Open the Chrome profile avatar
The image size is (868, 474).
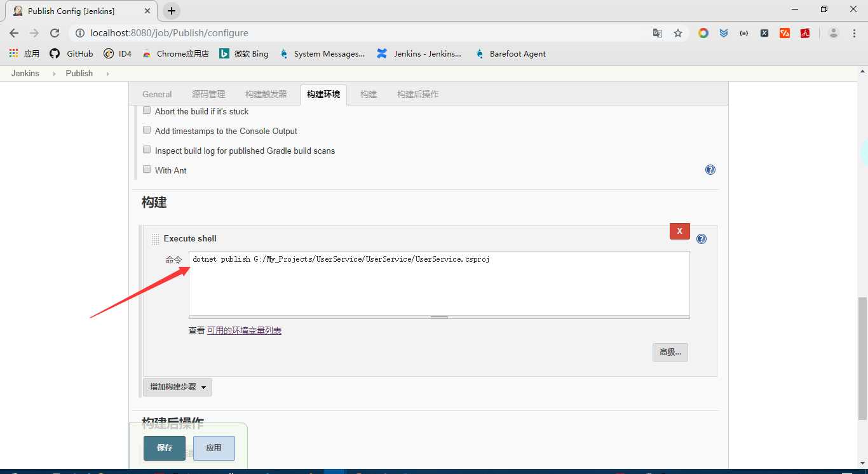tap(834, 33)
